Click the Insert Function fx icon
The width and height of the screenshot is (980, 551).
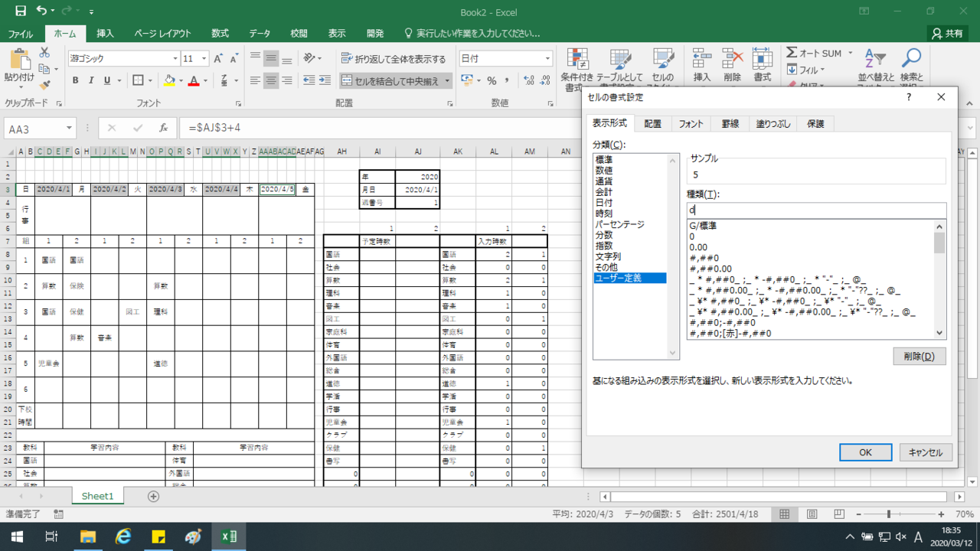tap(163, 128)
